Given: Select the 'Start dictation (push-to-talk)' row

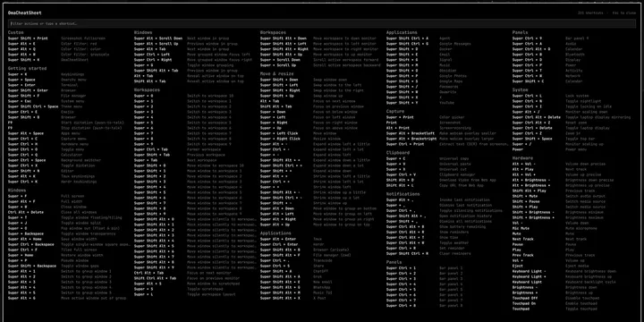Looking at the screenshot, I should point(69,123).
